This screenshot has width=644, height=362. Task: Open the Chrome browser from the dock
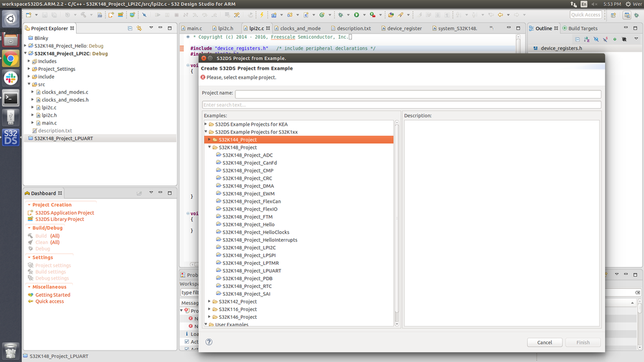[11, 59]
